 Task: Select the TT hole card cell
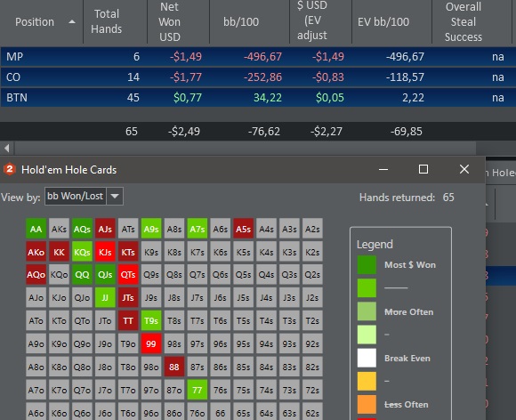[128, 320]
